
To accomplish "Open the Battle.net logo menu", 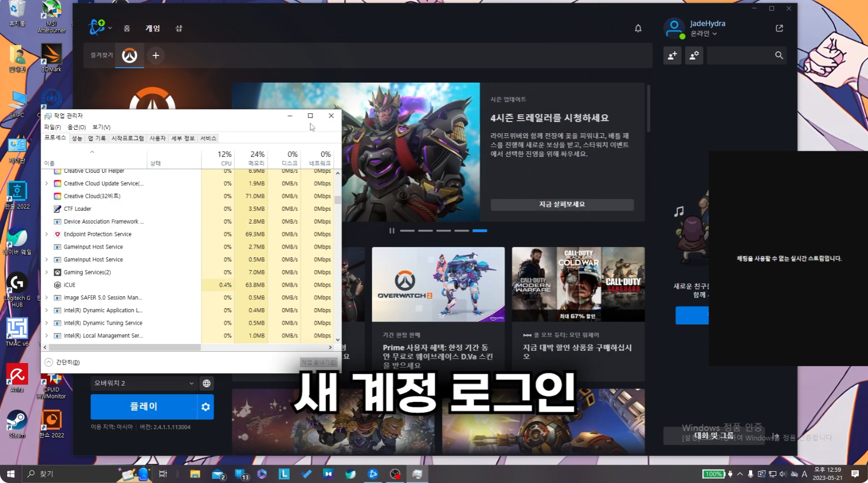I will 99,27.
